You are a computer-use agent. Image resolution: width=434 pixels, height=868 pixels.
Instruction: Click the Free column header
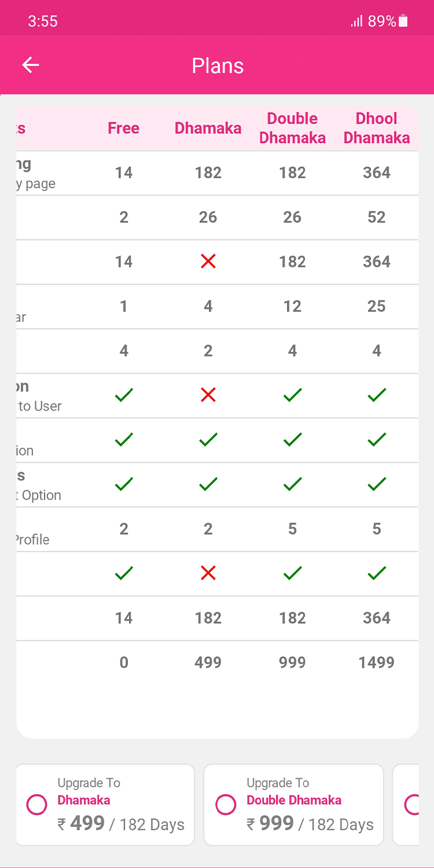[123, 128]
